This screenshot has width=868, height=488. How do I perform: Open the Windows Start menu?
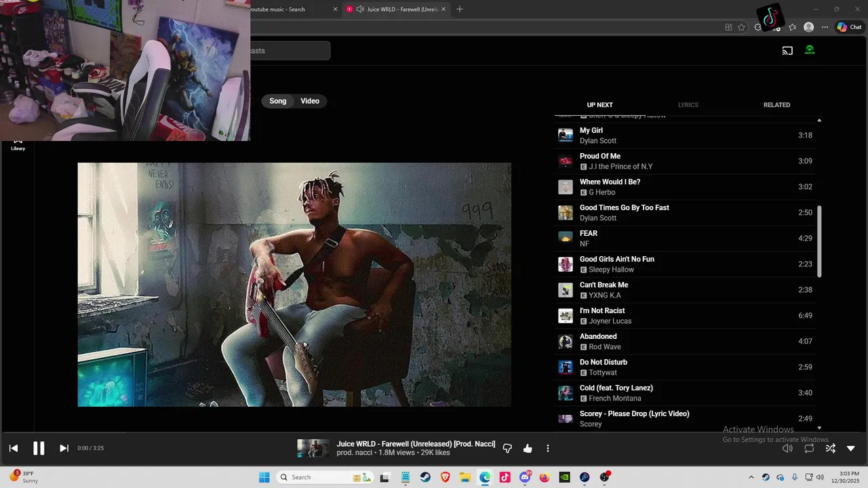(x=264, y=477)
